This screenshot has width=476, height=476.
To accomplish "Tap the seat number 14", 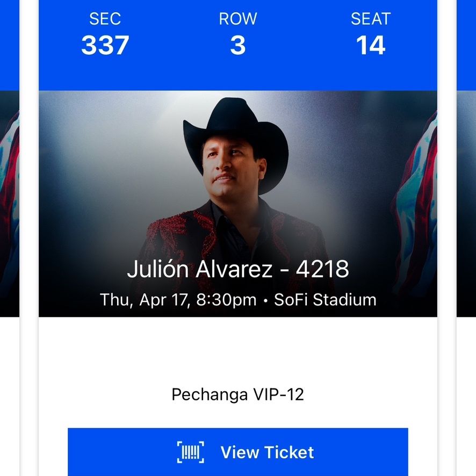I will click(371, 45).
